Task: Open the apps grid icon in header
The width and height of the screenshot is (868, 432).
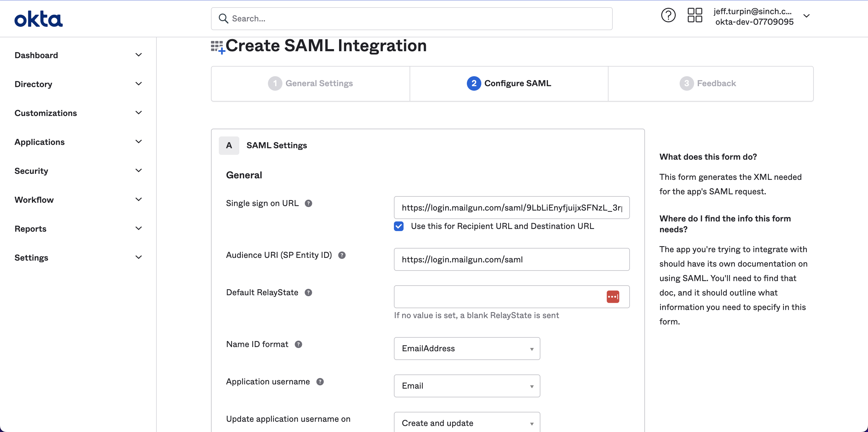Action: coord(694,15)
